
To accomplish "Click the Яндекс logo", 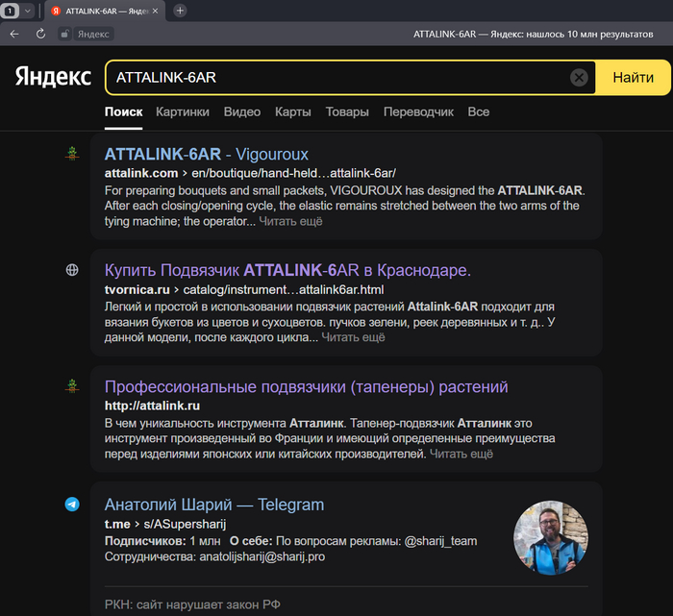I will pyautogui.click(x=53, y=77).
